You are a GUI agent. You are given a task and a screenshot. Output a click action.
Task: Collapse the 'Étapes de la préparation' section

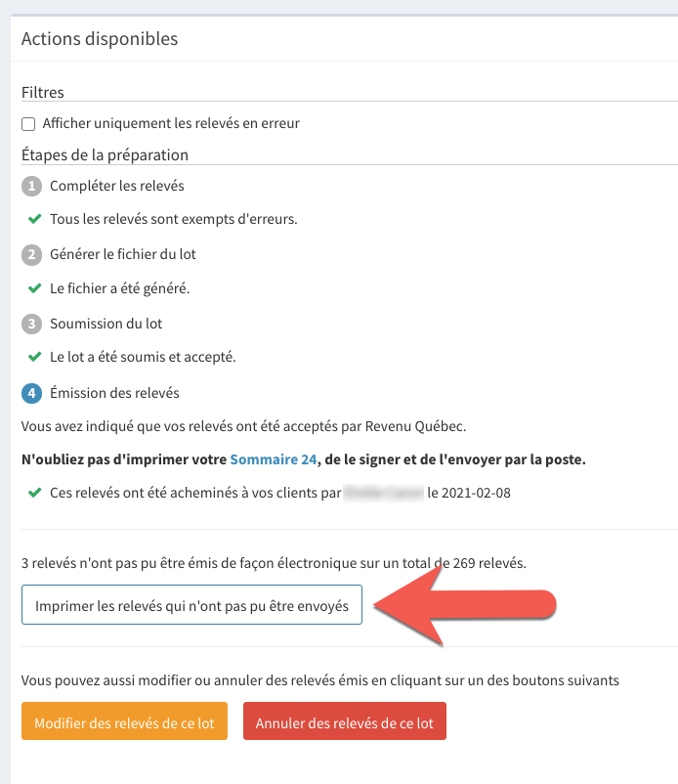pyautogui.click(x=110, y=156)
